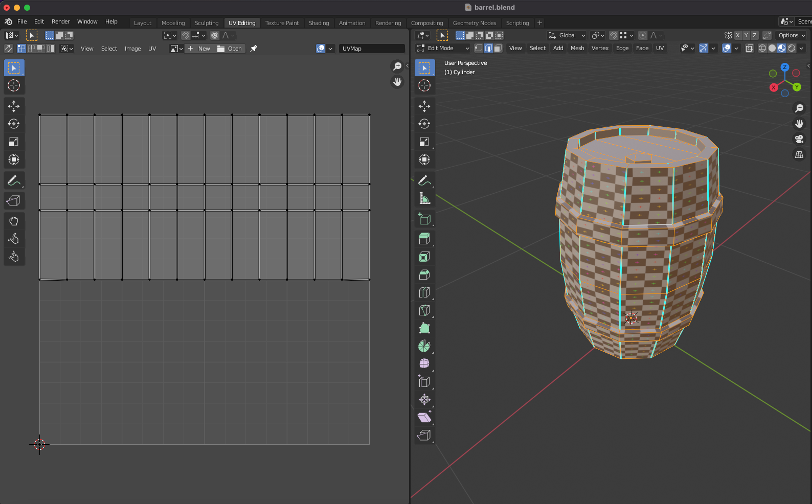The width and height of the screenshot is (812, 504).
Task: Select the Rip Region tool in UV editor
Action: [14, 200]
